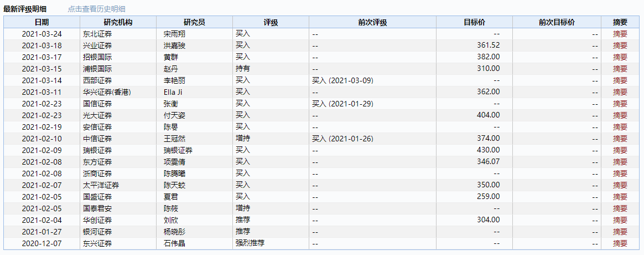Select analyst cell 石伟晶
This screenshot has height=255, width=644.
tap(174, 243)
